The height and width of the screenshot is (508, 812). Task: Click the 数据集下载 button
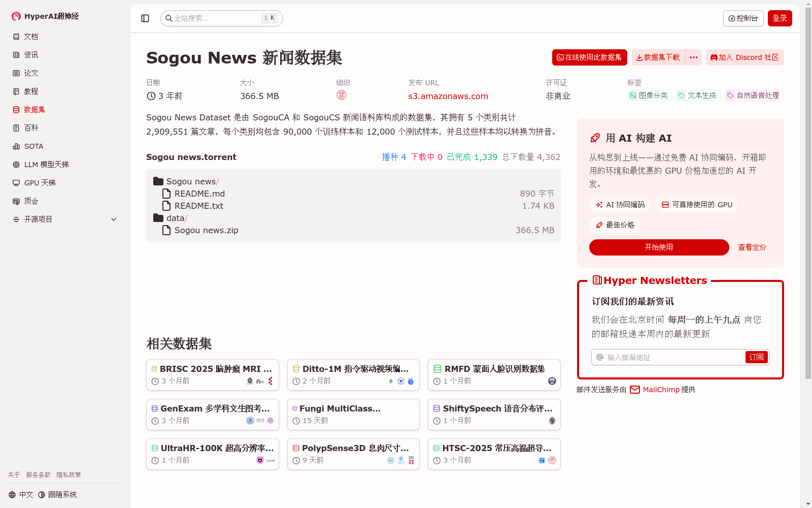pos(658,57)
